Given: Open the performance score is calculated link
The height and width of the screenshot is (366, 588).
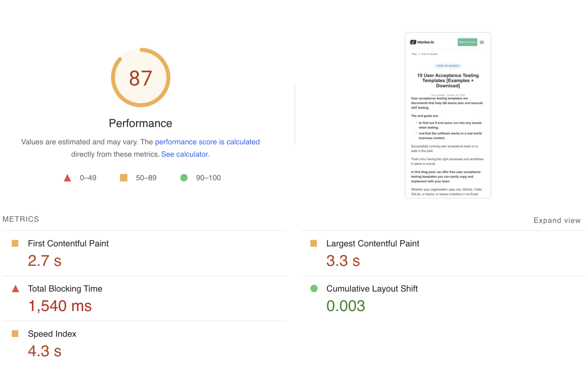Looking at the screenshot, I should click(207, 142).
